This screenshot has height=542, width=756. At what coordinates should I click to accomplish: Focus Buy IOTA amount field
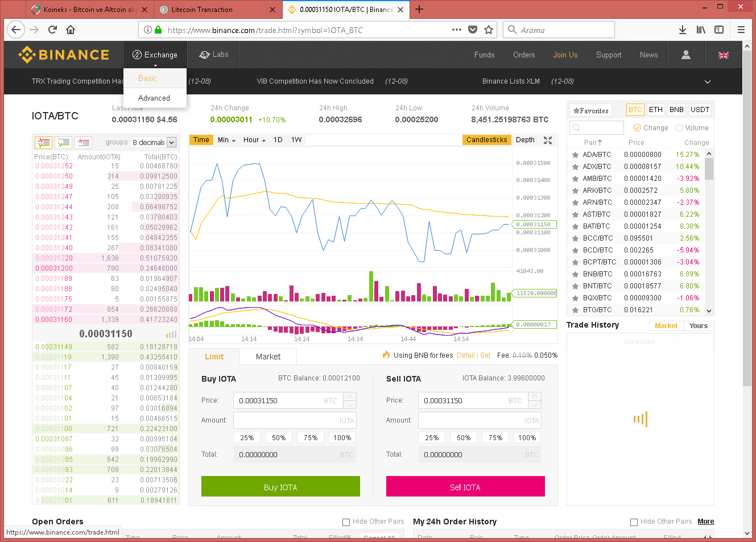coord(295,420)
